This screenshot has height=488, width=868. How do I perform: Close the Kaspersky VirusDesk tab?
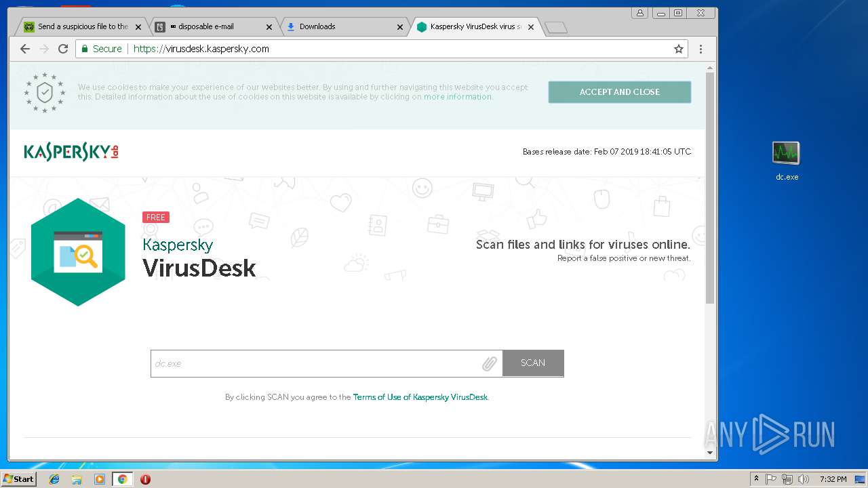point(531,27)
